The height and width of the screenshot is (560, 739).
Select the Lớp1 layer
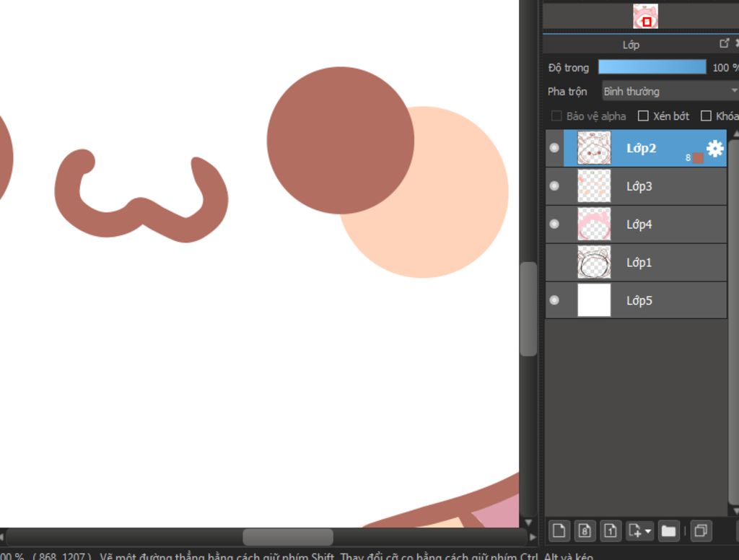636,263
